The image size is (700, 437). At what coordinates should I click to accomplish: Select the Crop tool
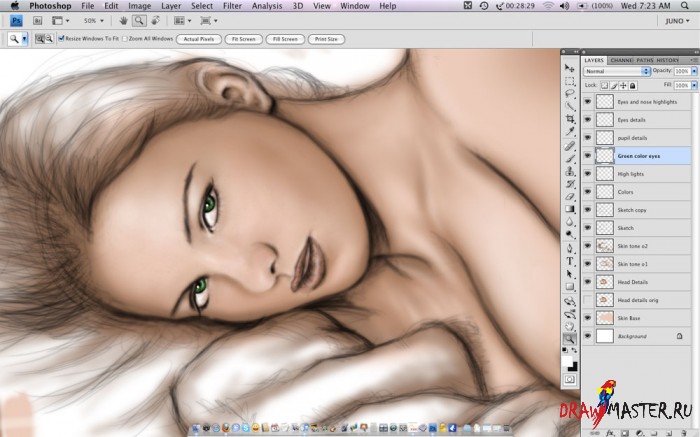pyautogui.click(x=569, y=119)
